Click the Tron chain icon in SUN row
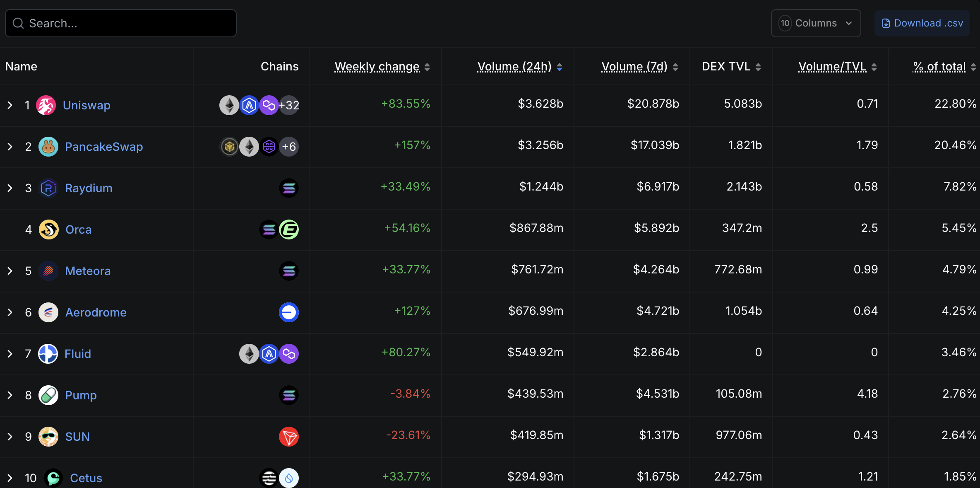 (288, 437)
